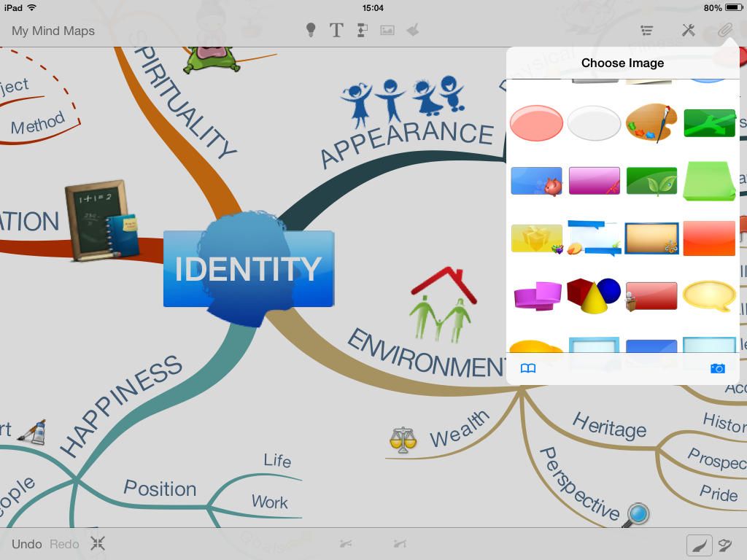Open the map layout tool
Image resolution: width=747 pixels, height=560 pixels.
(362, 30)
